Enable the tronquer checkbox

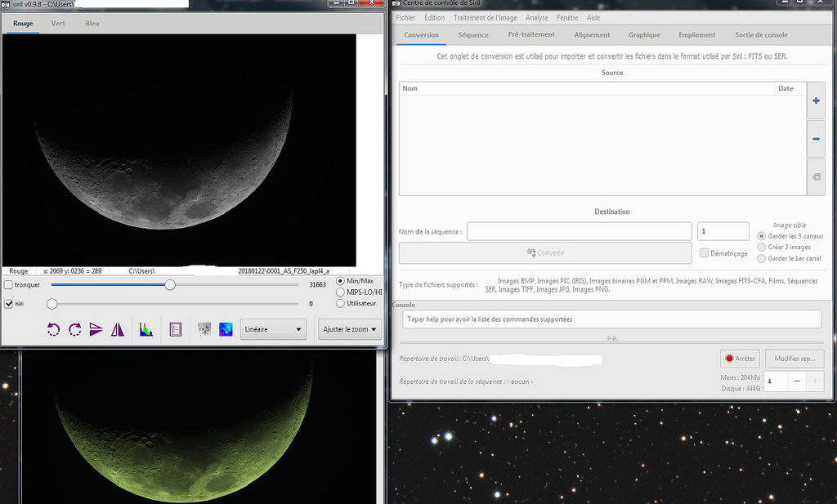pyautogui.click(x=8, y=285)
